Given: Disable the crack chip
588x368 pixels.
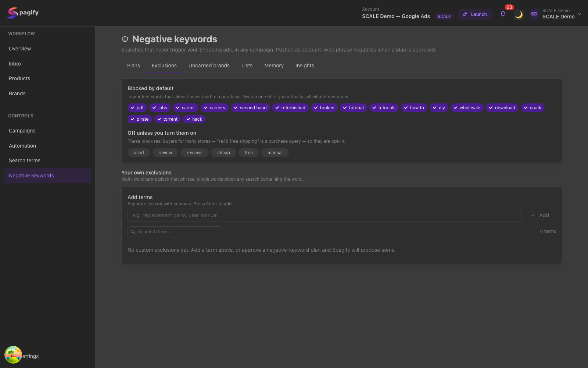Looking at the screenshot, I should tap(533, 108).
